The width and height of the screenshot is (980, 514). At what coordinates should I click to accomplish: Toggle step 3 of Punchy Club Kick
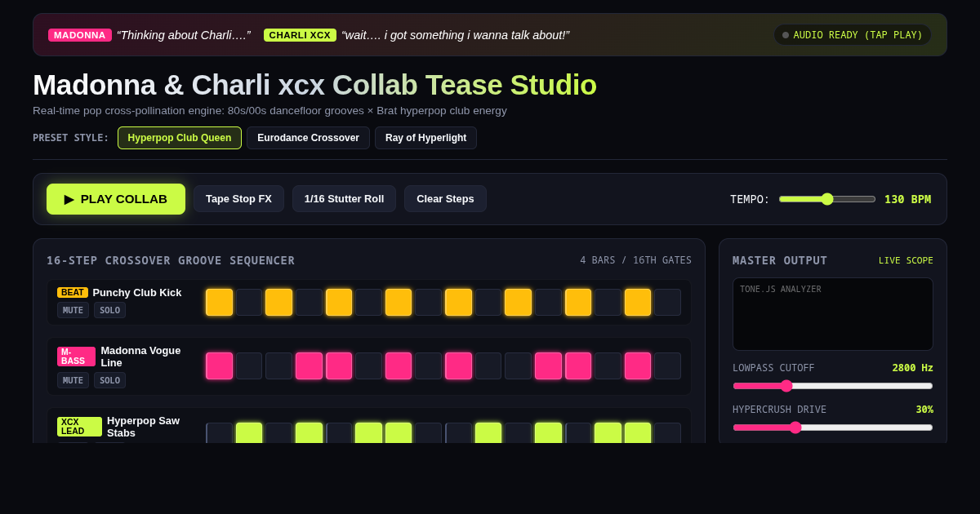[x=278, y=302]
